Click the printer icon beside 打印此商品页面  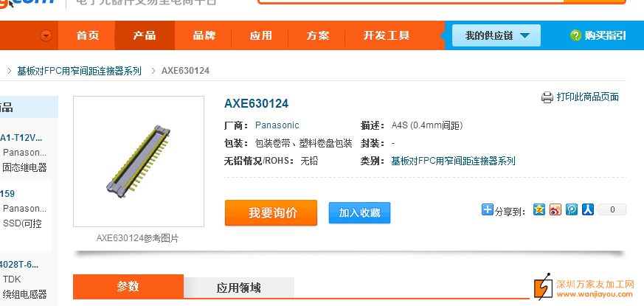547,97
